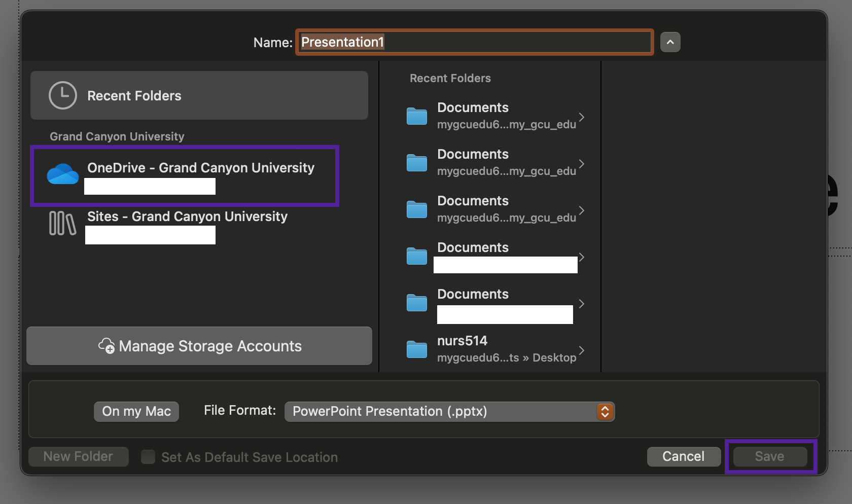Click the first Documents folder name in the list

(x=473, y=107)
